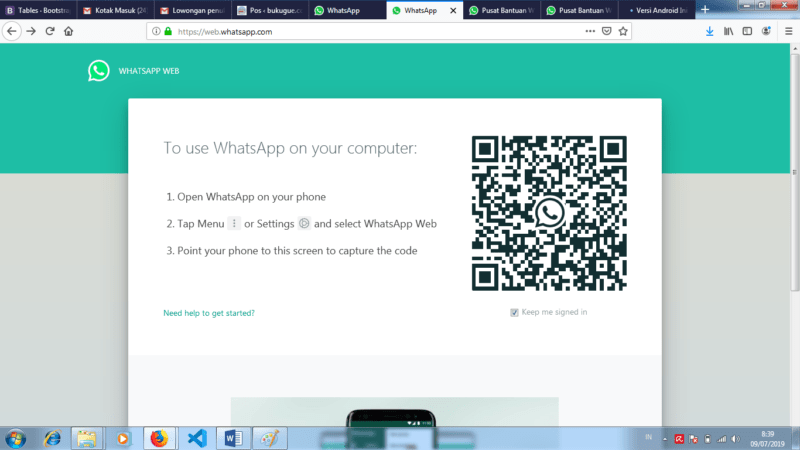This screenshot has height=450, width=800.
Task: Open the Firefox Account icon
Action: coord(766,31)
